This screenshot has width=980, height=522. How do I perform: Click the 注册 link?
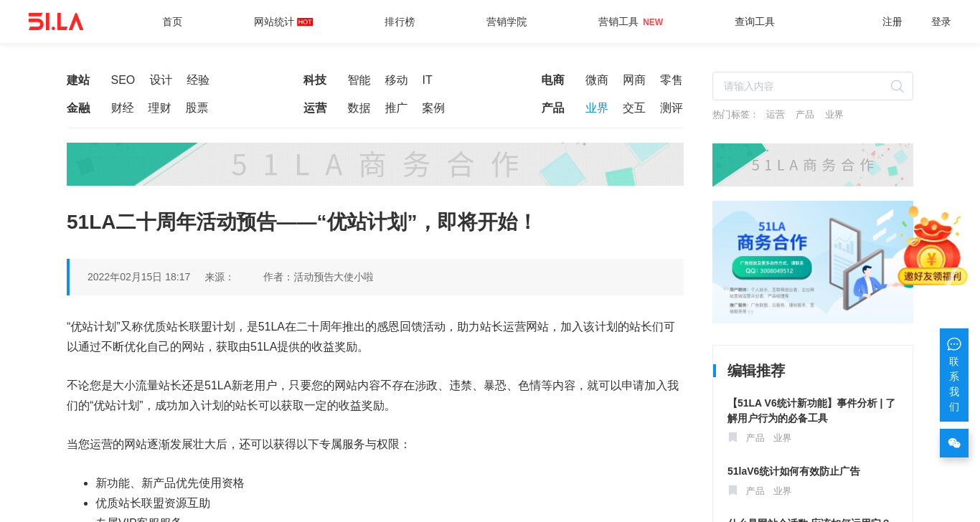892,22
